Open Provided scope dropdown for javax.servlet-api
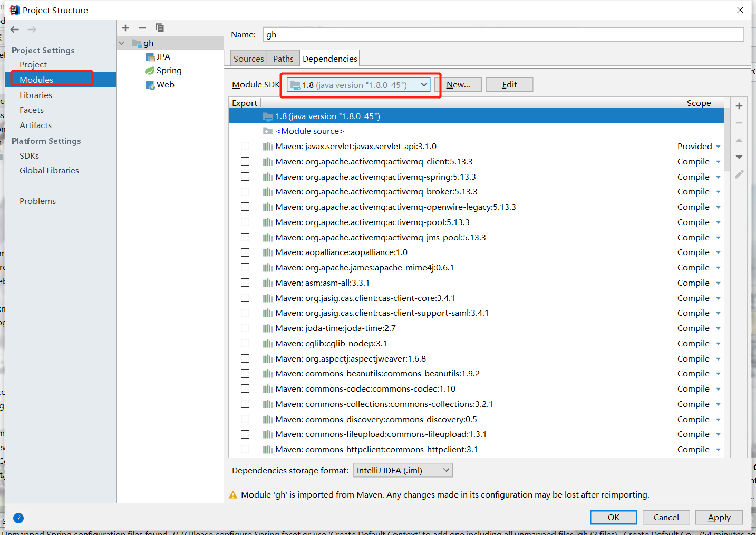The height and width of the screenshot is (535, 756). pos(718,147)
